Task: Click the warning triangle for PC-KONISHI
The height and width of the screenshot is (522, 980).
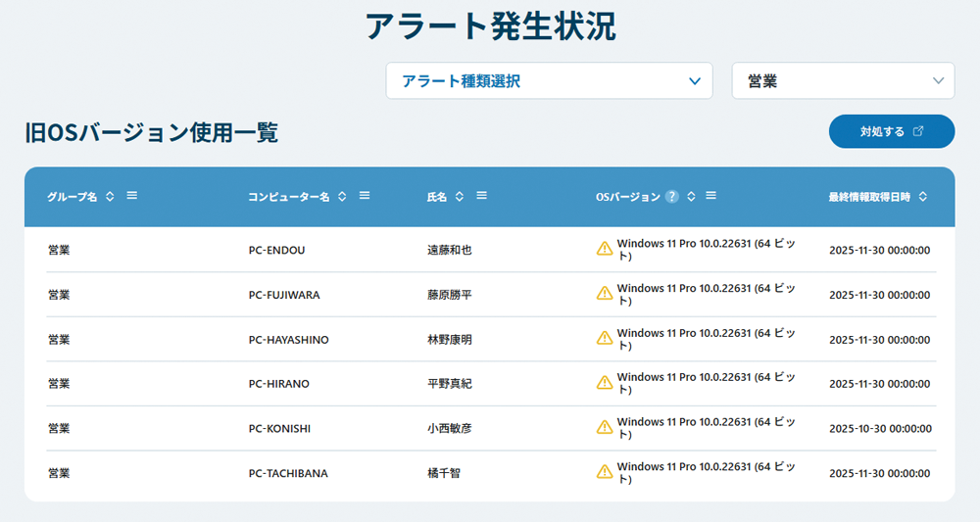Action: point(605,429)
